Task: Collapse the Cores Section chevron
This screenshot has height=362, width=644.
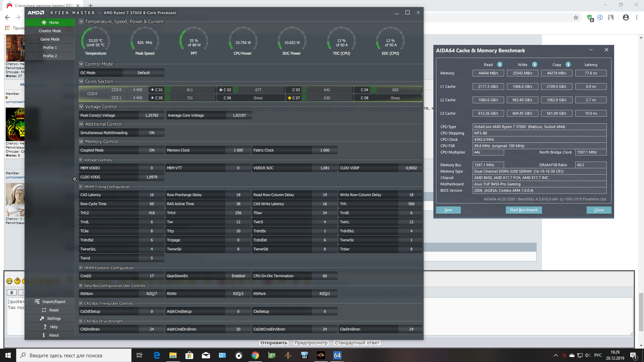Action: point(81,81)
